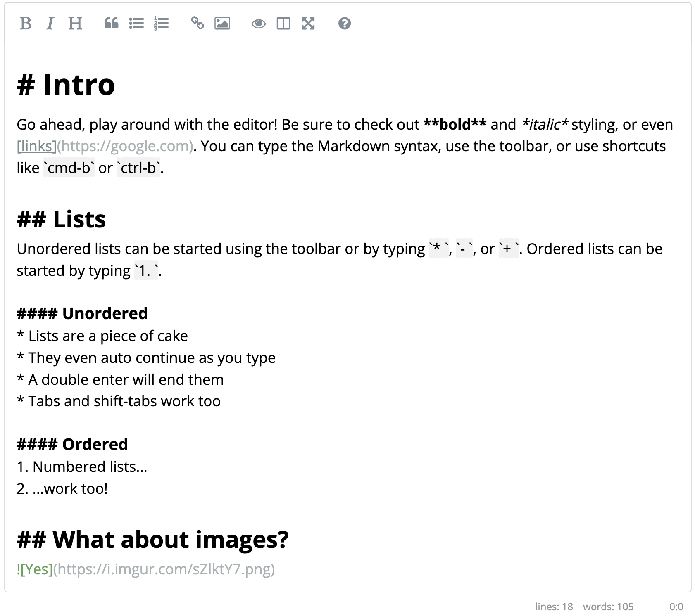Start a numbered list from the toolbar
The height and width of the screenshot is (616, 695).
(x=161, y=24)
